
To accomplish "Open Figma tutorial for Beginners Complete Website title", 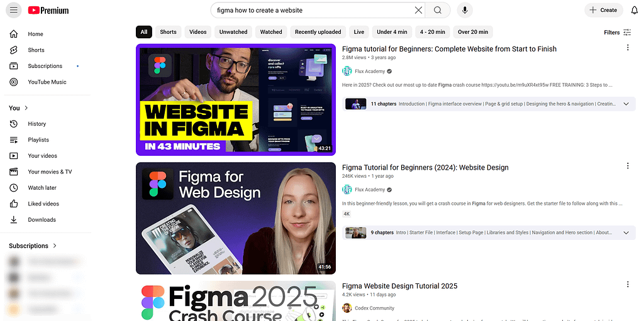I will (449, 49).
